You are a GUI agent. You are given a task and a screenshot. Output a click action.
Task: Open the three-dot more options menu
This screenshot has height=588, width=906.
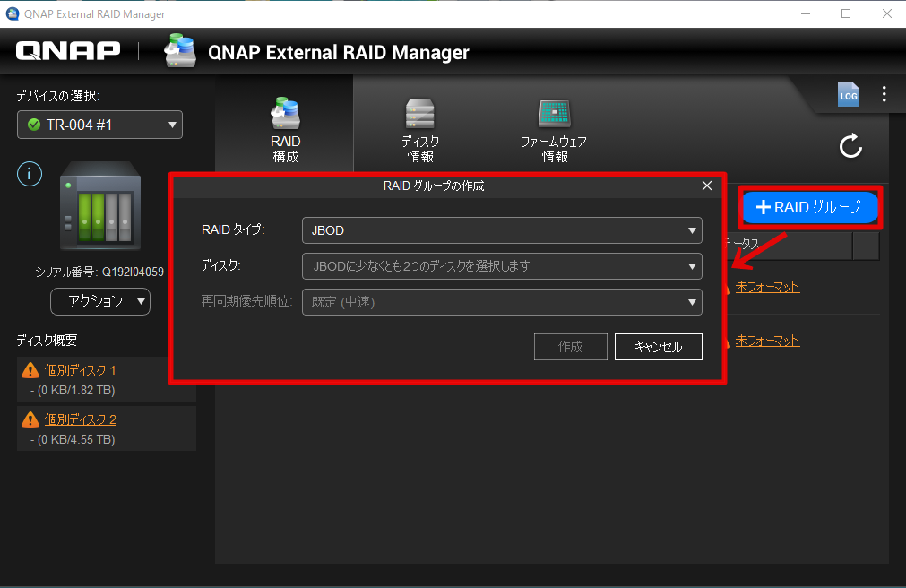(x=884, y=94)
